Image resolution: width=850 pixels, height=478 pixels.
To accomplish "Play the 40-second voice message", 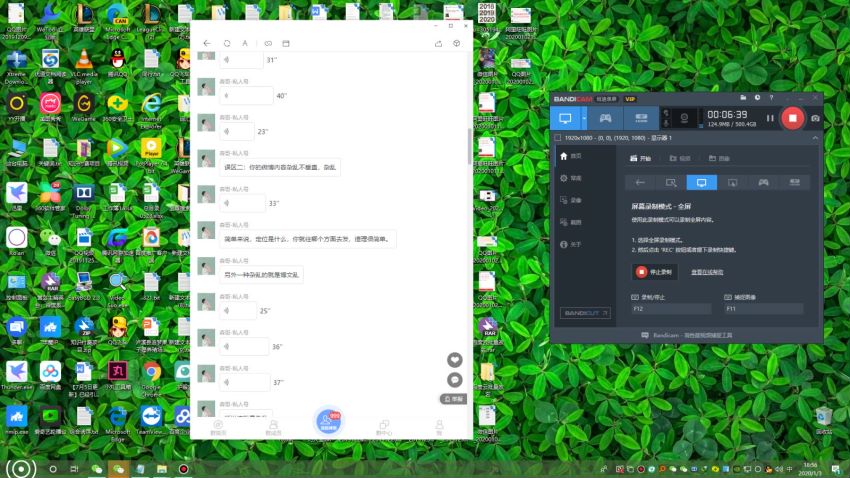I will [246, 95].
